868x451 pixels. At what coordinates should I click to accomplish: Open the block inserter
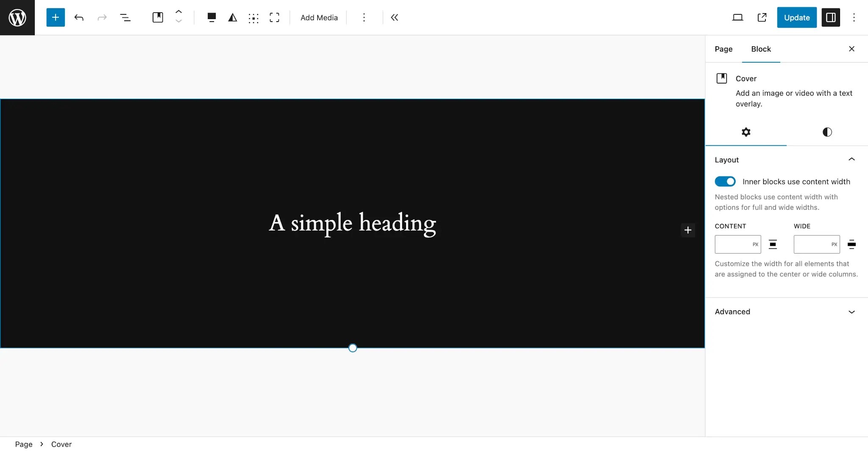point(55,17)
